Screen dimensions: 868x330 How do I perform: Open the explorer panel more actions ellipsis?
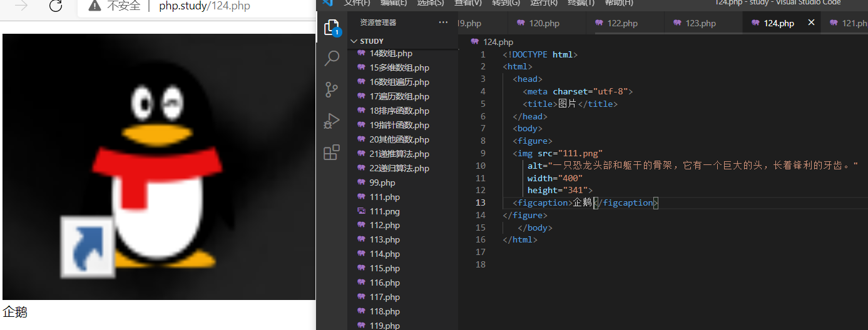point(444,22)
